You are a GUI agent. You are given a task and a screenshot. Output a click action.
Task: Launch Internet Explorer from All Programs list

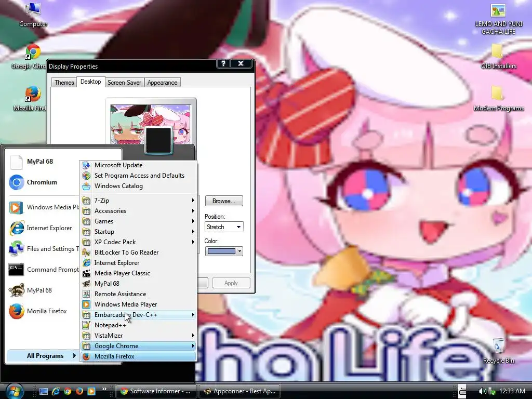138,263
